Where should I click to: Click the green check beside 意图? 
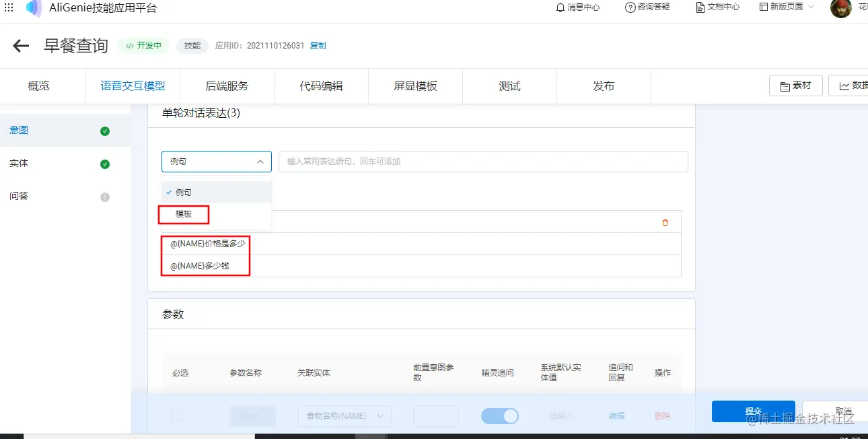pyautogui.click(x=105, y=131)
